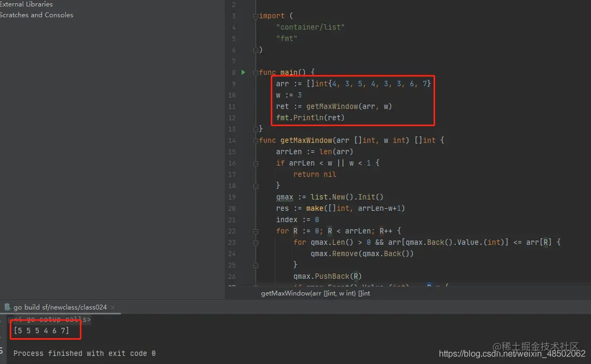Run main with the green gutter arrow
Viewport: 591px width, 364px height.
[x=243, y=72]
